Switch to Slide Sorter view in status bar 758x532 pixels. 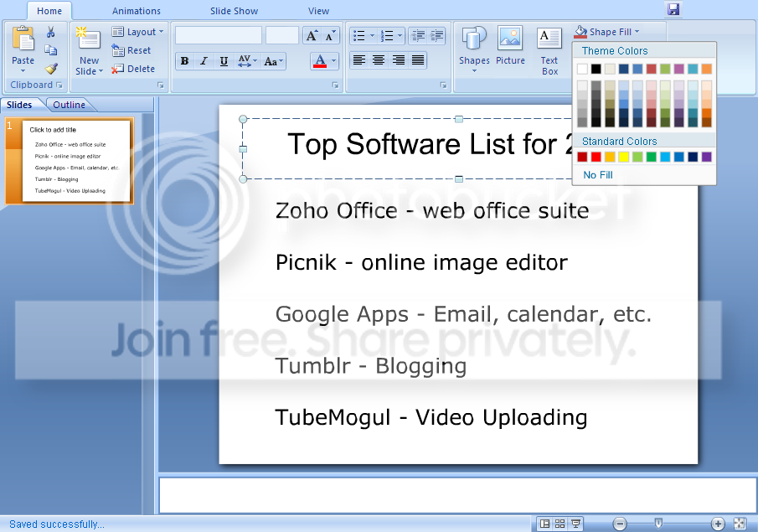point(560,524)
